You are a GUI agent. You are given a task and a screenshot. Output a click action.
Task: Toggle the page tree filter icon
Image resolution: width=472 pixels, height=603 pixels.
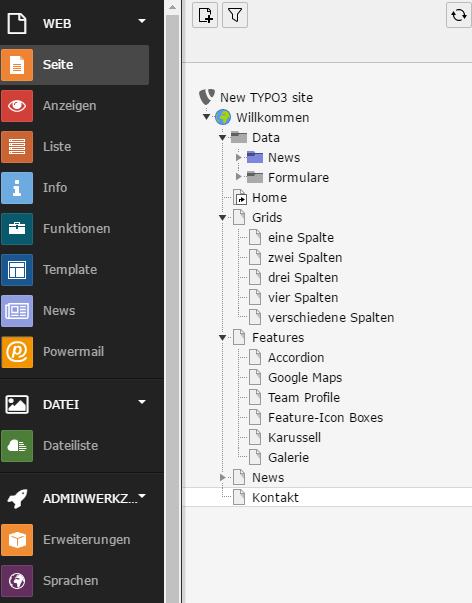(x=235, y=15)
